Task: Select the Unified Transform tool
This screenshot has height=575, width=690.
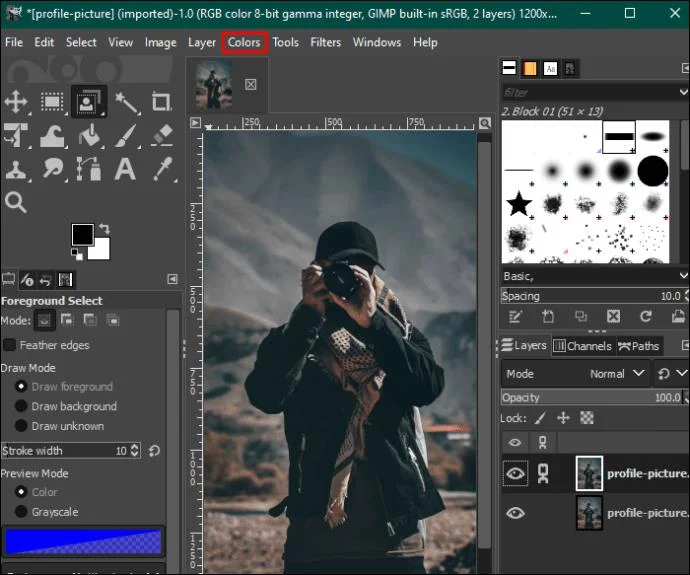Action: pyautogui.click(x=16, y=135)
